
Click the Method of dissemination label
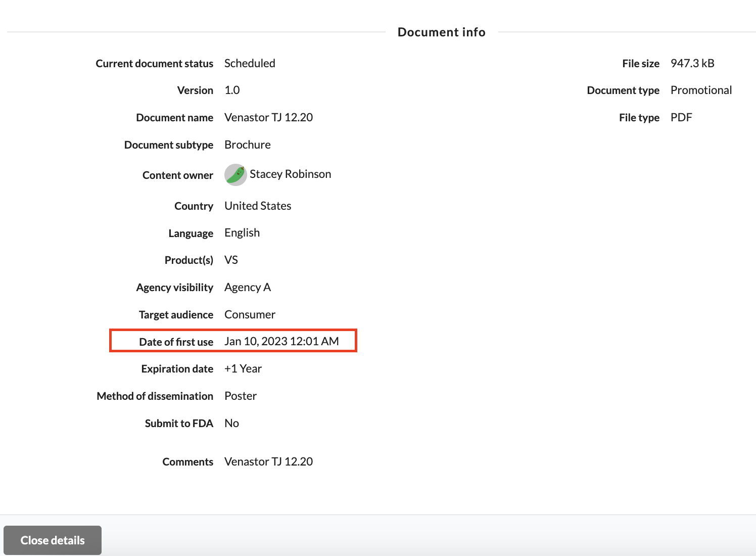(155, 396)
